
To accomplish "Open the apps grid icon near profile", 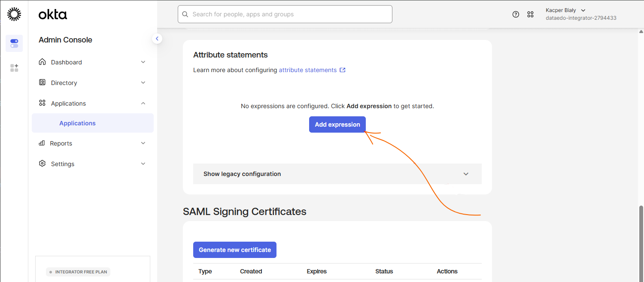I will tap(530, 14).
